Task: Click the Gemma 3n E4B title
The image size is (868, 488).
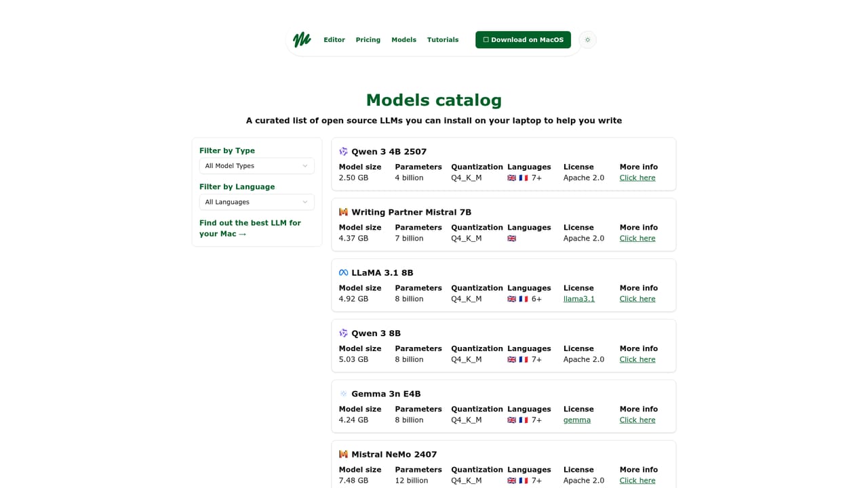Action: click(x=386, y=394)
